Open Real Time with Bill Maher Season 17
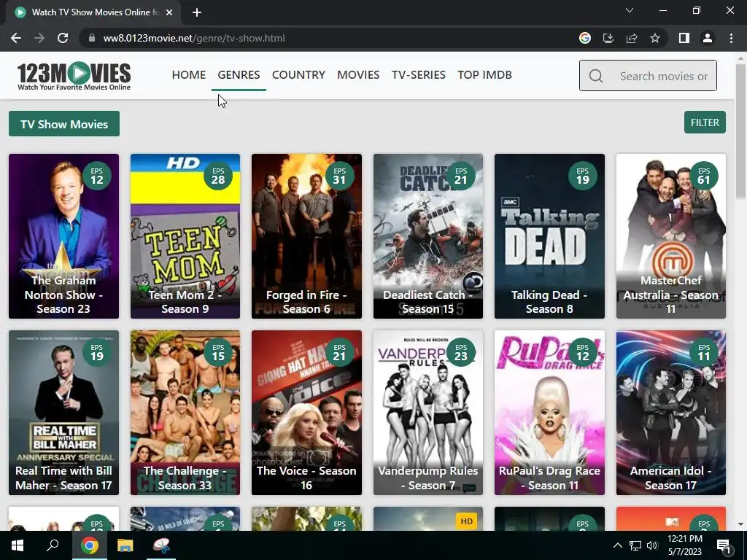The width and height of the screenshot is (747, 560). [x=64, y=413]
